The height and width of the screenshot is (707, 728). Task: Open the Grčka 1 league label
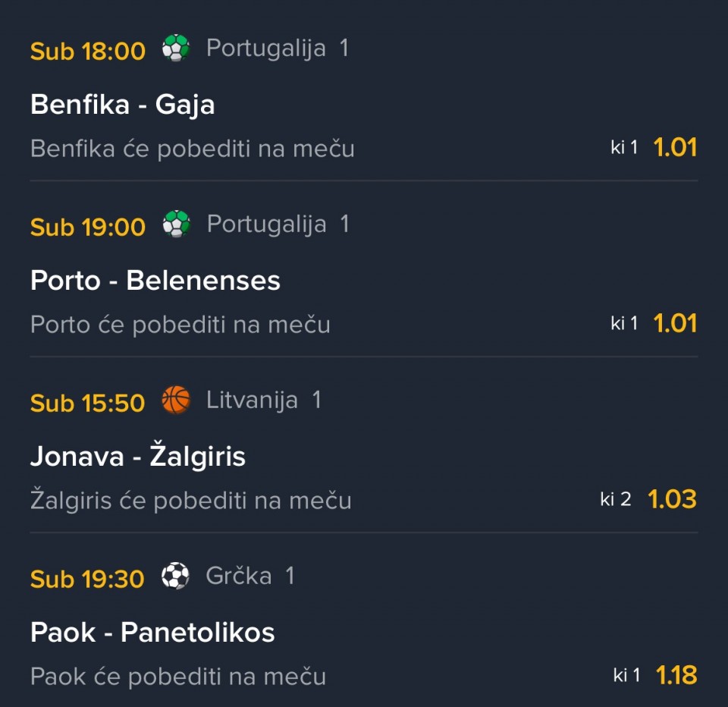249,577
